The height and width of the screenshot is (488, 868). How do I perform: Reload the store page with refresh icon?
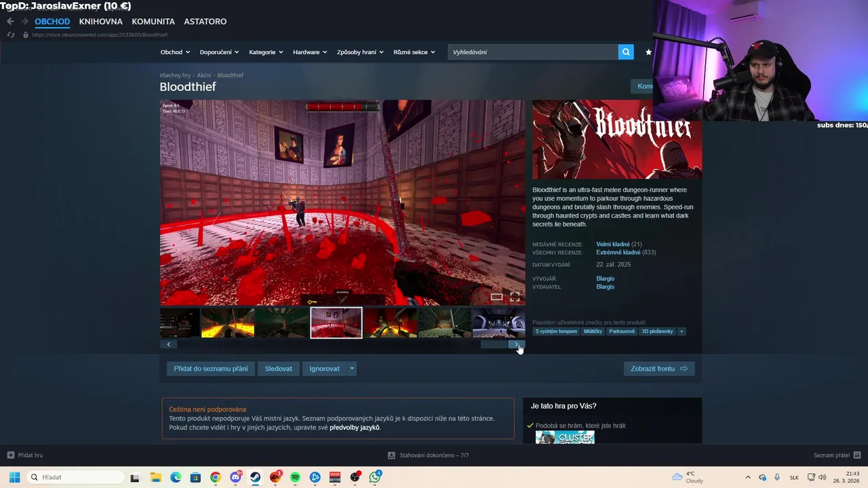11,35
